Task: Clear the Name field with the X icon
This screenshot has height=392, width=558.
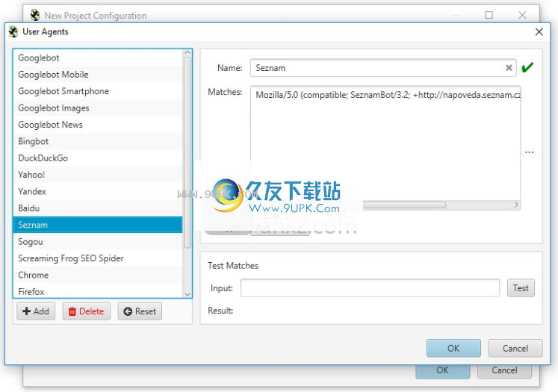Action: (x=509, y=68)
